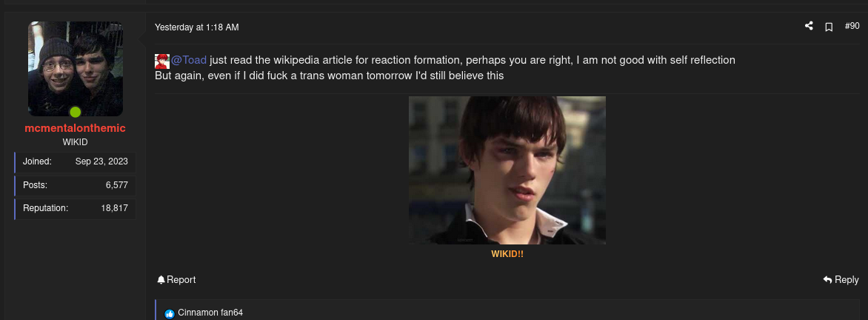Open mcmentalonthemic's profile avatar picture
Screen dimensions: 868x320
click(x=76, y=68)
